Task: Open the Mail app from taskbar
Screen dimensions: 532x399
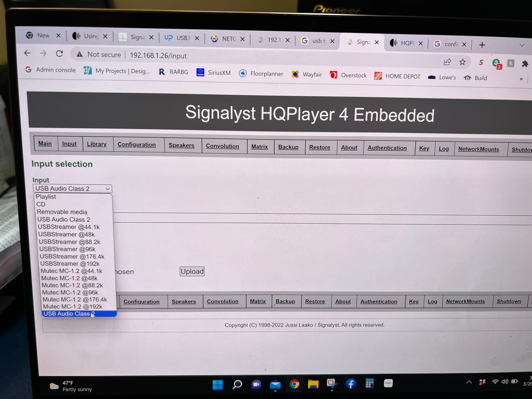Action: click(x=275, y=385)
